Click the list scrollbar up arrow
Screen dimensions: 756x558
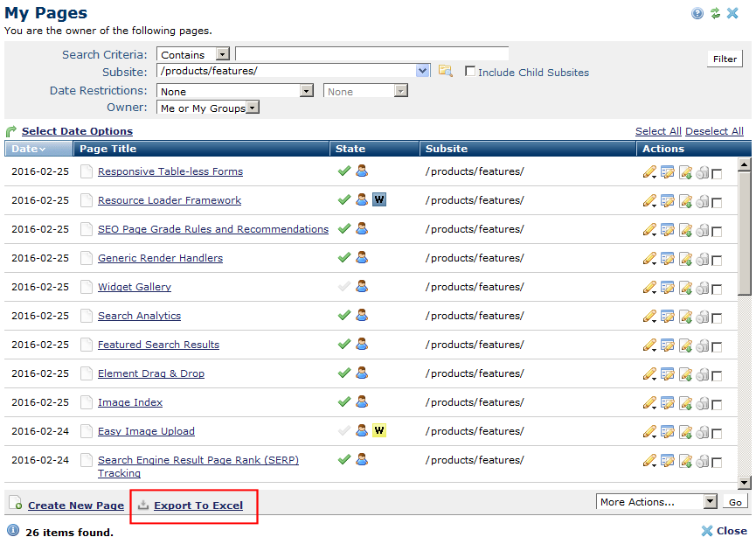(745, 165)
